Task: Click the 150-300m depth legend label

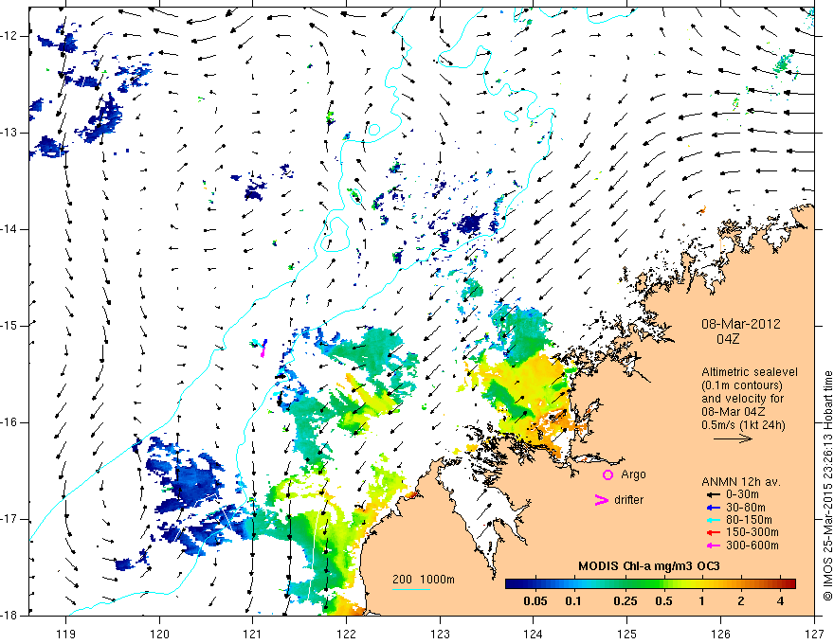Action: [752, 533]
